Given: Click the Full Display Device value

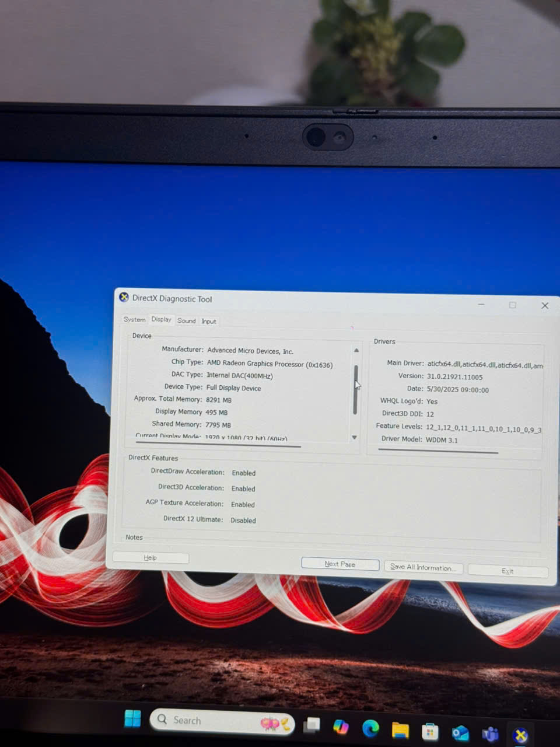Looking at the screenshot, I should (233, 388).
